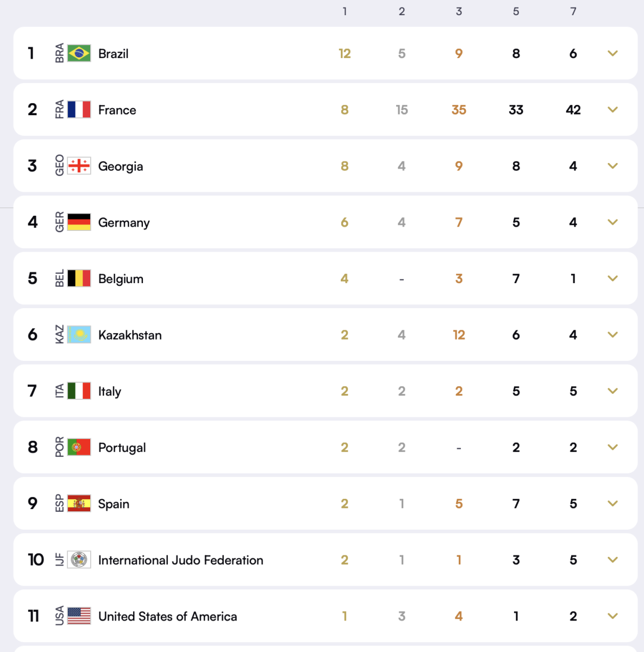Screen dimensions: 644x652
Task: Select the Spain country name
Action: pos(114,504)
